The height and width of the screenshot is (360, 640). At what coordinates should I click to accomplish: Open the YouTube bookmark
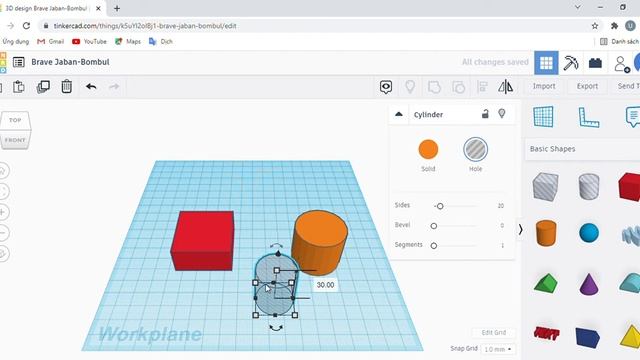89,41
